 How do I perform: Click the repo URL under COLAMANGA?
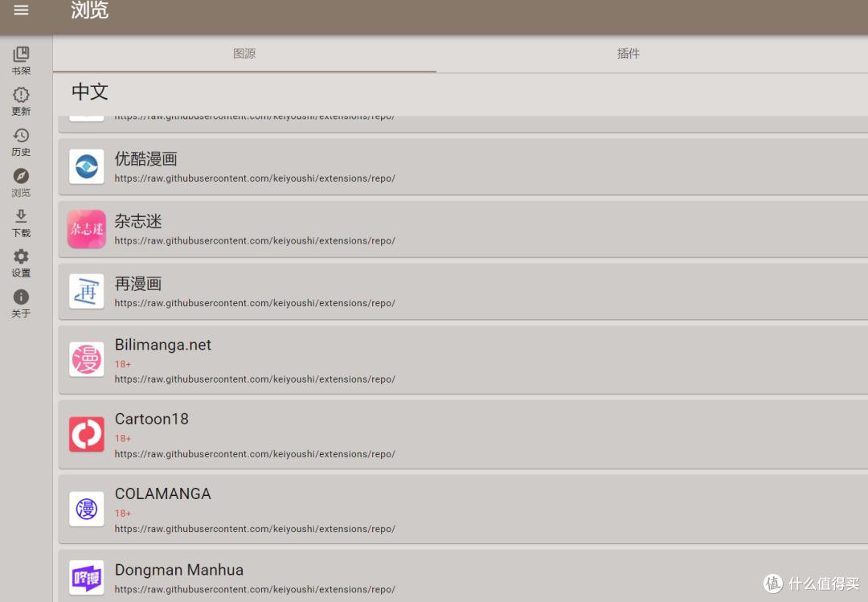(255, 529)
